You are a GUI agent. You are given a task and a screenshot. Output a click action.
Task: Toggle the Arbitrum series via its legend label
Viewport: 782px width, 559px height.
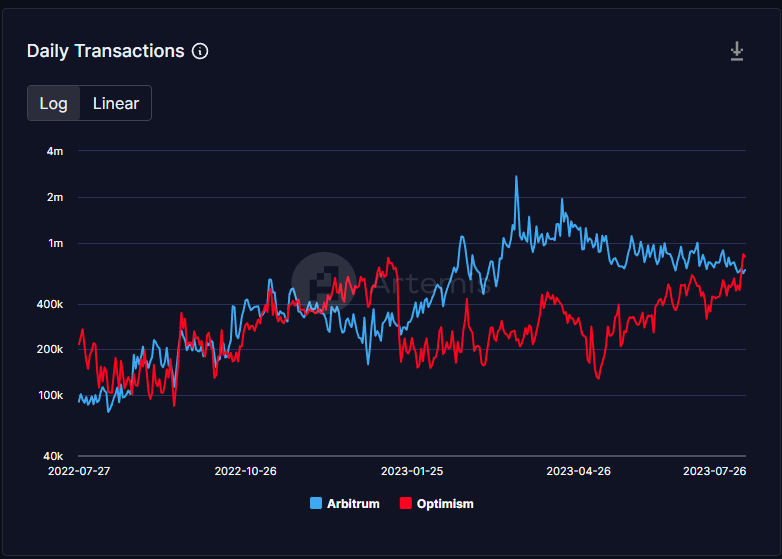click(x=353, y=504)
